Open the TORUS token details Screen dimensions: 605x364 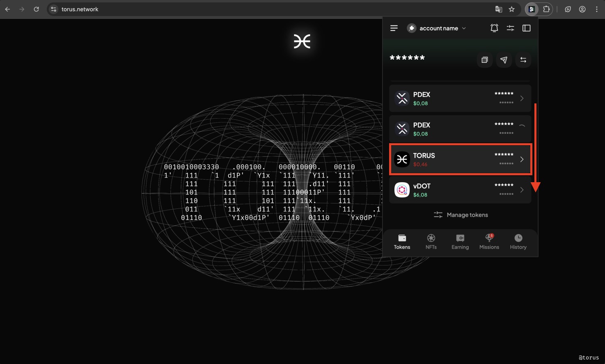[460, 159]
